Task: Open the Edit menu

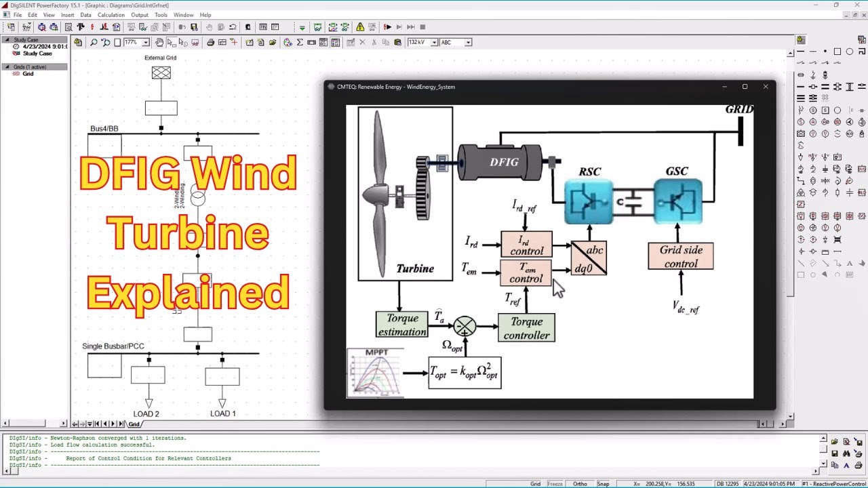Action: [33, 15]
